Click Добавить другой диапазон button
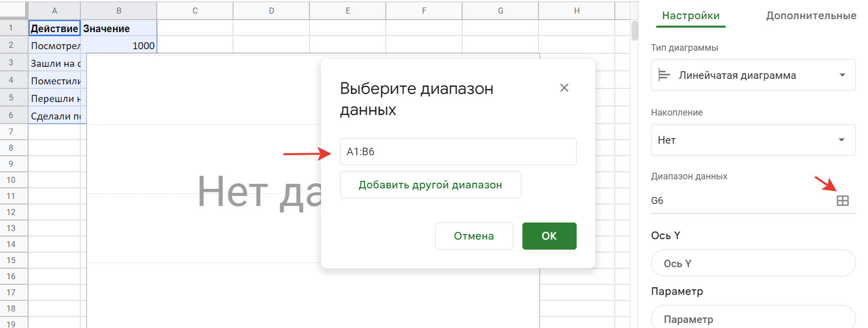868x328 pixels. [430, 185]
